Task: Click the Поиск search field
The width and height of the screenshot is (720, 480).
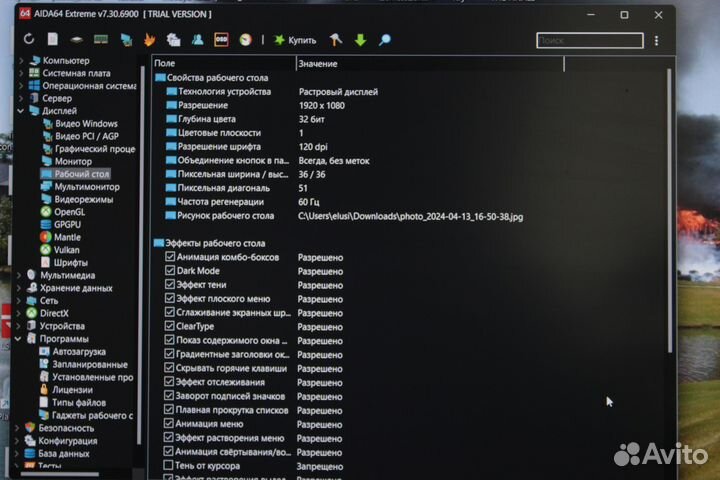Action: 590,40
